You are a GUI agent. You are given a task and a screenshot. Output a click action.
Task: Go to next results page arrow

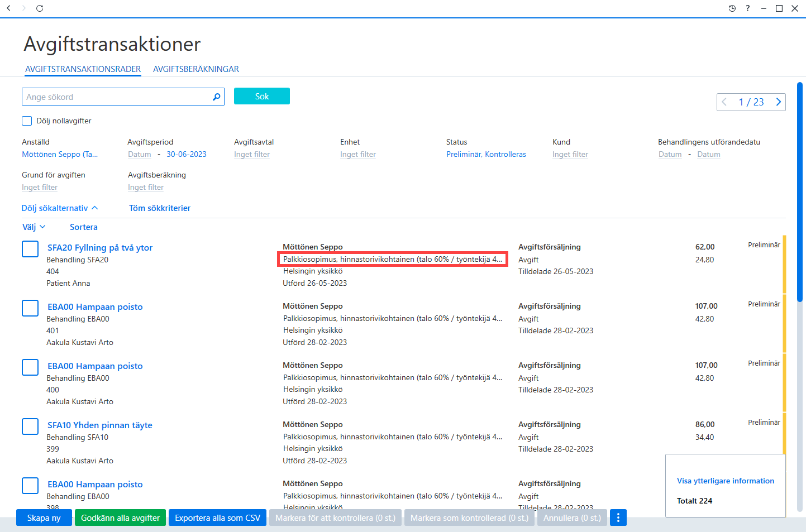(778, 102)
